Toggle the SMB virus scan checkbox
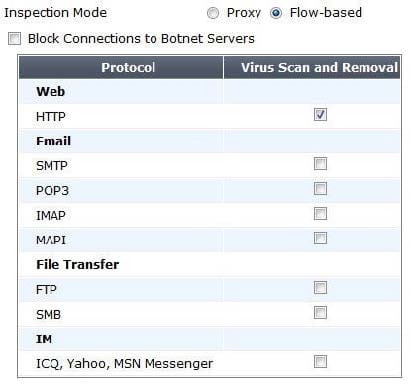 point(320,313)
